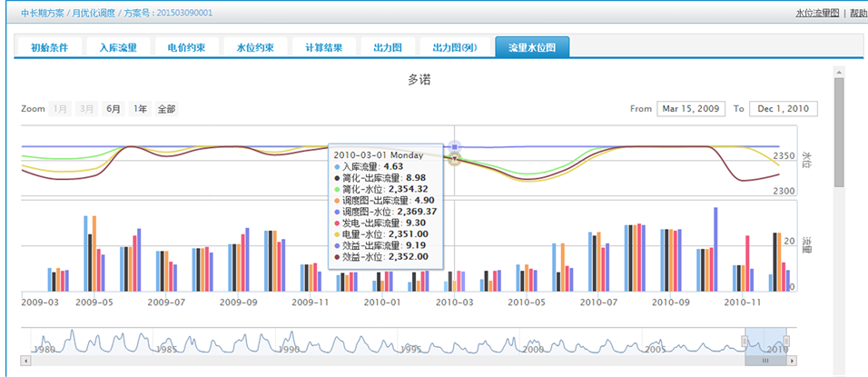Go to the 电价约束 tab

click(x=186, y=47)
